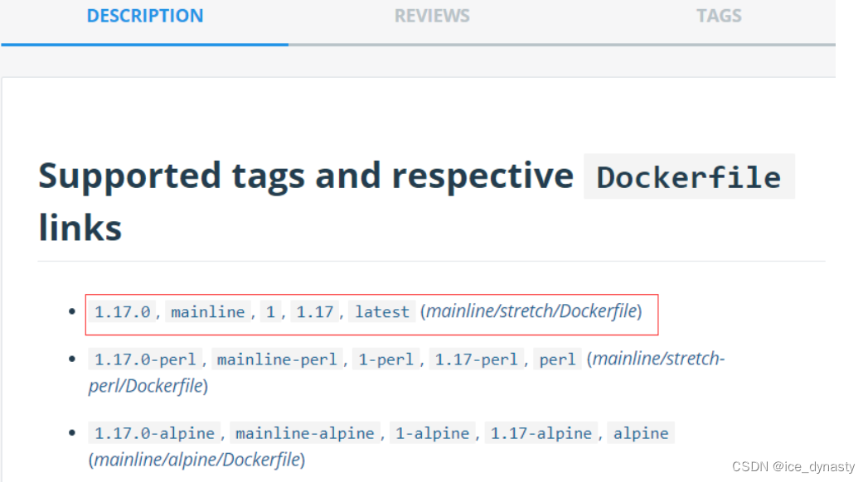The width and height of the screenshot is (868, 482).
Task: Open the mainline/stretch/Dockerfile link
Action: [x=531, y=312]
